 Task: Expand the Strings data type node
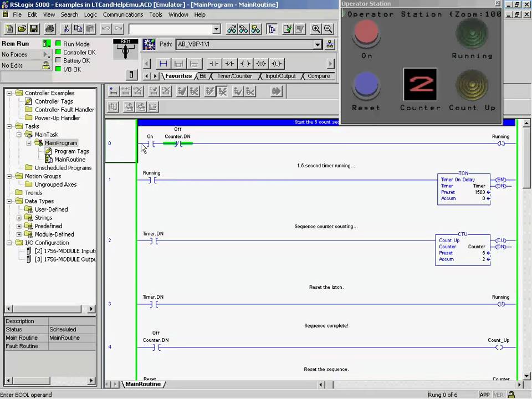[x=19, y=218]
